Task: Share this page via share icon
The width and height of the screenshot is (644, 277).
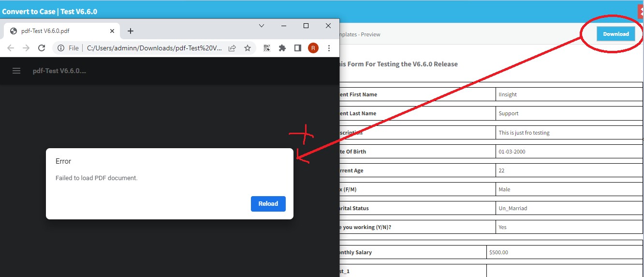Action: click(x=232, y=48)
